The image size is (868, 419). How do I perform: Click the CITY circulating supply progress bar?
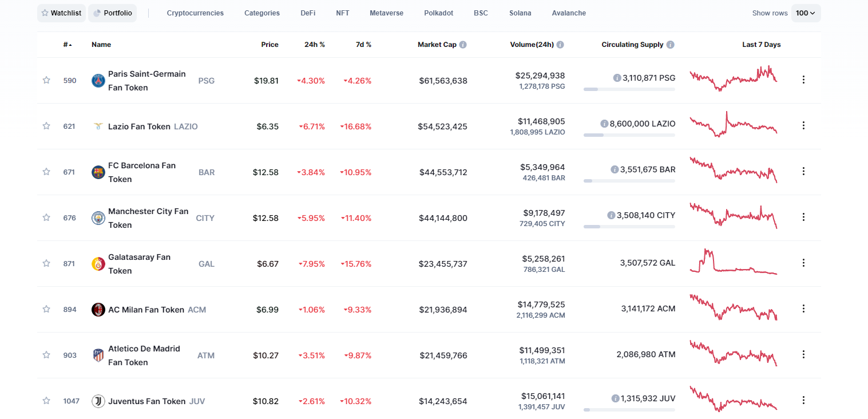(629, 227)
